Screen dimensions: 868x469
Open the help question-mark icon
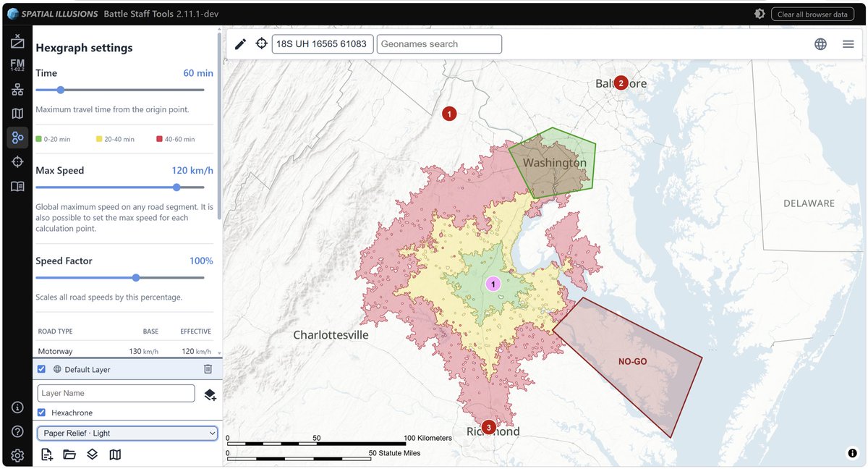(17, 431)
